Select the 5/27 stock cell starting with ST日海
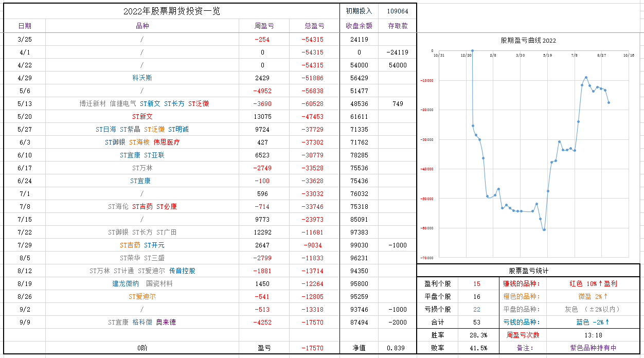The width and height of the screenshot is (644, 358). click(x=142, y=130)
